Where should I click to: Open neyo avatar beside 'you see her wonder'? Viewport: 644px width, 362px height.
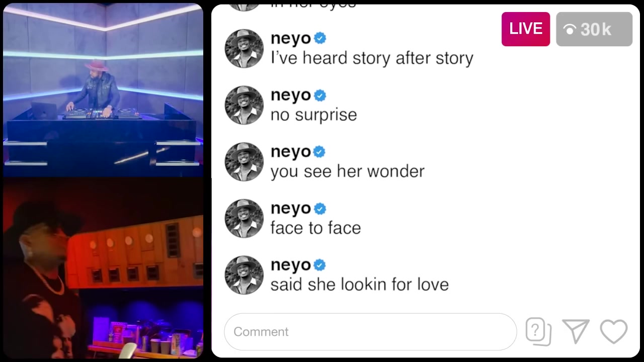244,162
